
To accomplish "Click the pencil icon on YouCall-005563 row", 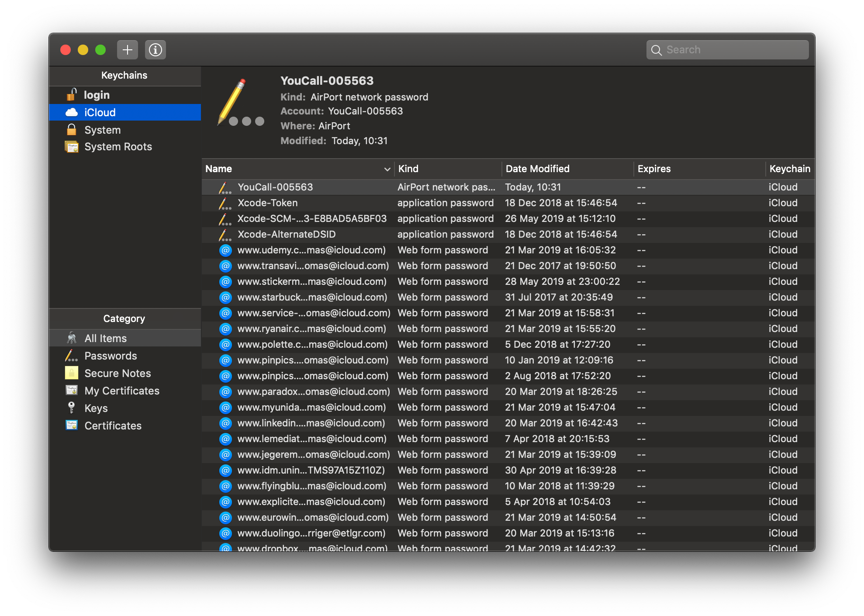I will pyautogui.click(x=224, y=187).
